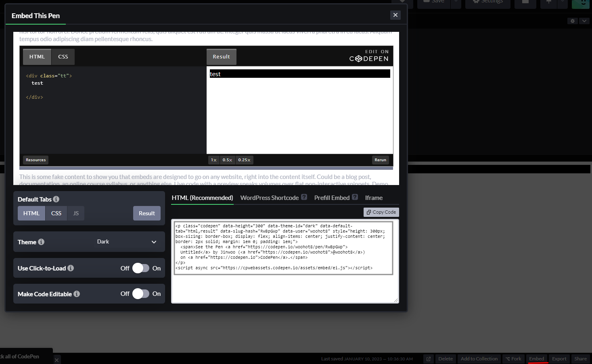Show Result tab in embed preview
Viewport: 592px width, 364px height.
pos(222,57)
